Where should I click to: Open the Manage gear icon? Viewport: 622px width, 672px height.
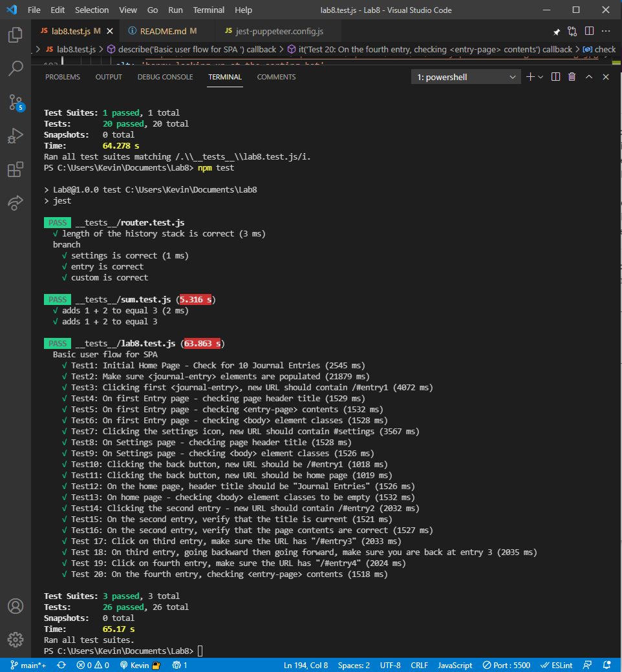point(16,640)
